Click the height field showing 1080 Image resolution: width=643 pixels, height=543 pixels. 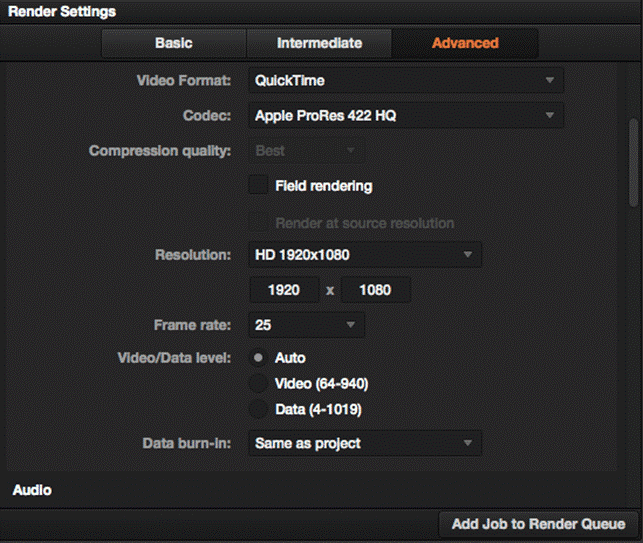(376, 291)
